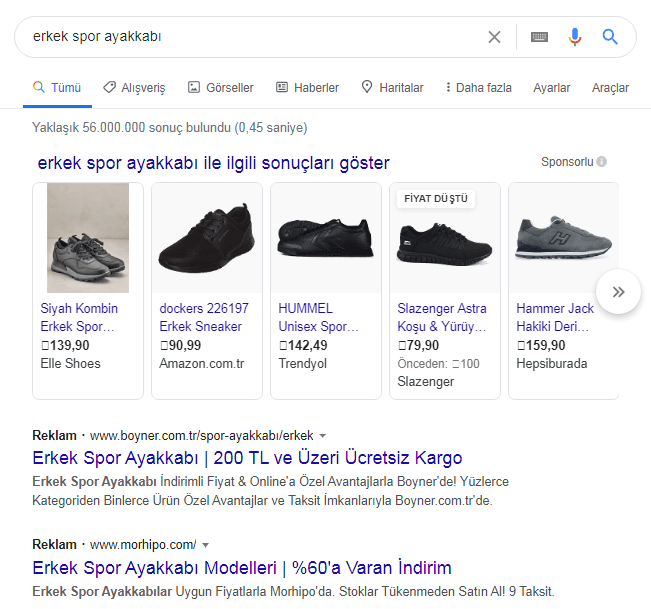Open the Görseller tab
Image resolution: width=651 pixels, height=609 pixels.
[x=220, y=88]
